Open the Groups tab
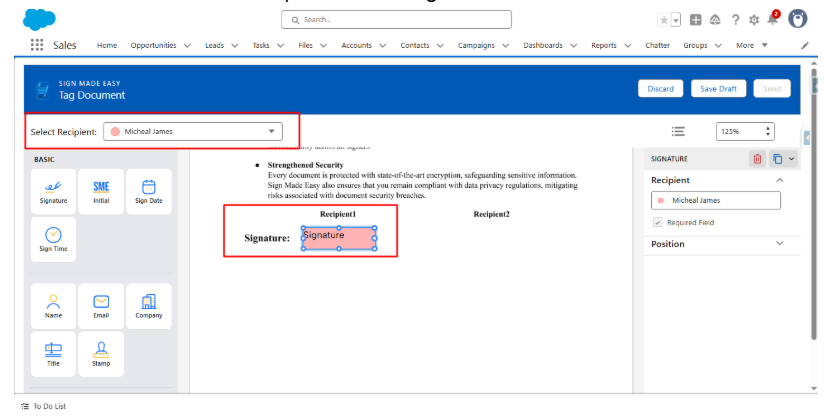The width and height of the screenshot is (824, 420). pos(695,45)
